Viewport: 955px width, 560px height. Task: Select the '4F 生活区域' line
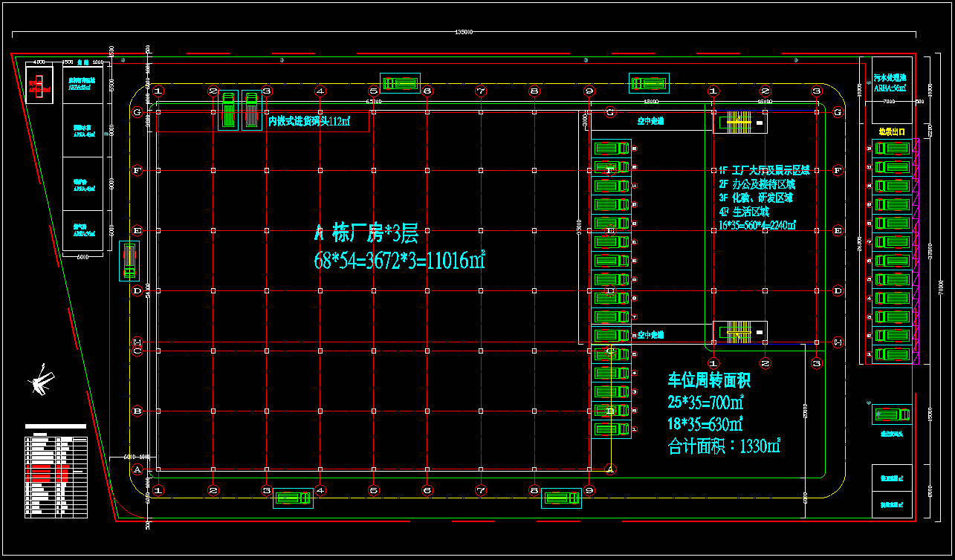click(743, 211)
